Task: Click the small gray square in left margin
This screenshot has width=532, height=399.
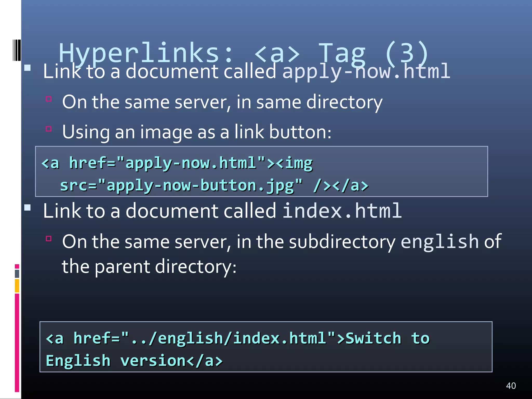Action: click(17, 274)
